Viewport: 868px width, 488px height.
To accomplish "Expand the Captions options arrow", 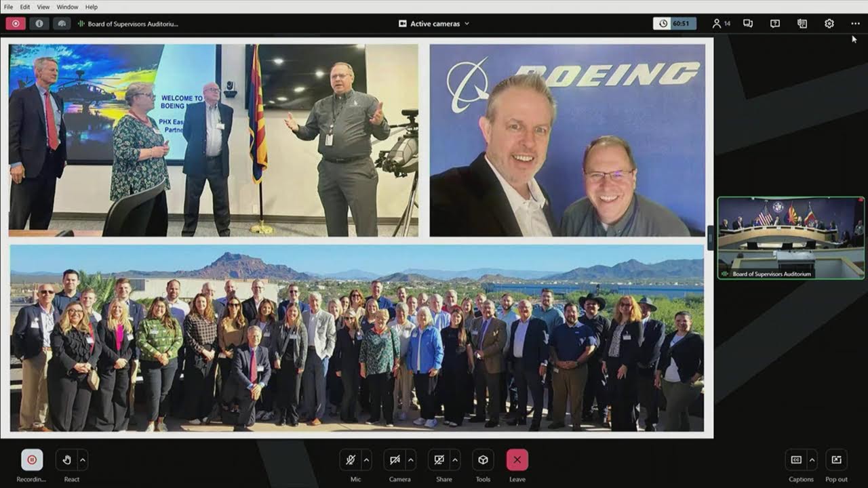I will point(812,460).
